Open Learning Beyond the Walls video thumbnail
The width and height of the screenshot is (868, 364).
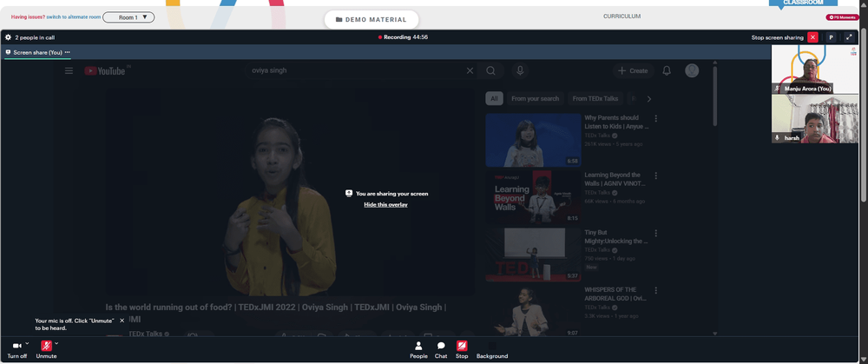click(533, 197)
